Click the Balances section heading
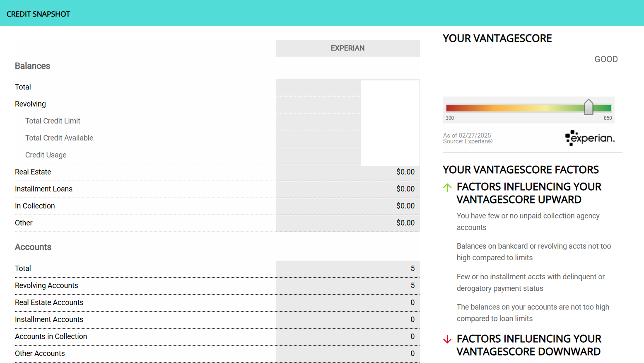Screen dimensions: 644x363 32,66
